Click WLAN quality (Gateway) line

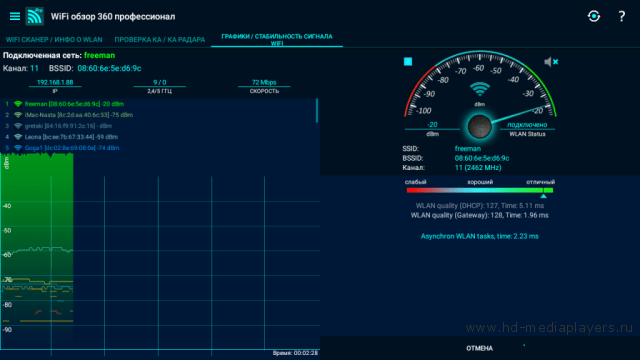click(480, 215)
